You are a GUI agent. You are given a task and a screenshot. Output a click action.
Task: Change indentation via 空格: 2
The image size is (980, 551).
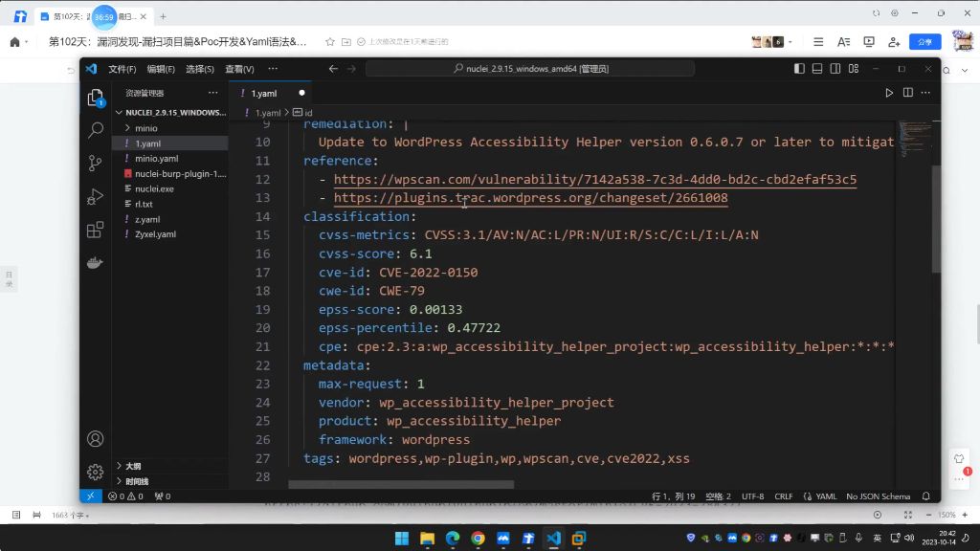(718, 496)
